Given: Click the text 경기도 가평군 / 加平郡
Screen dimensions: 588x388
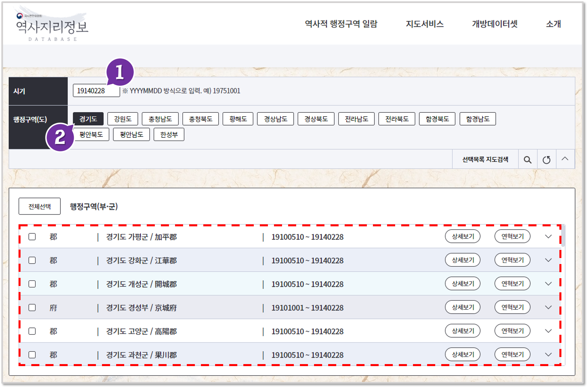Looking at the screenshot, I should pyautogui.click(x=141, y=237).
